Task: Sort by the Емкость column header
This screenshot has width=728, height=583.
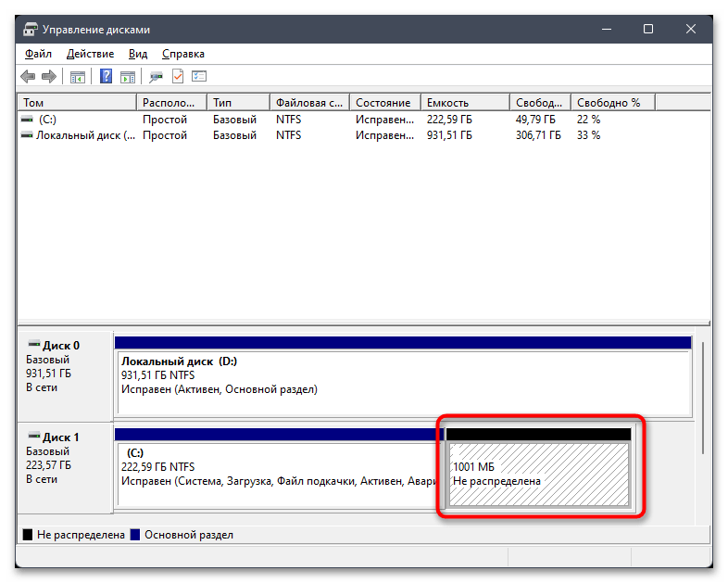Action: (x=465, y=103)
